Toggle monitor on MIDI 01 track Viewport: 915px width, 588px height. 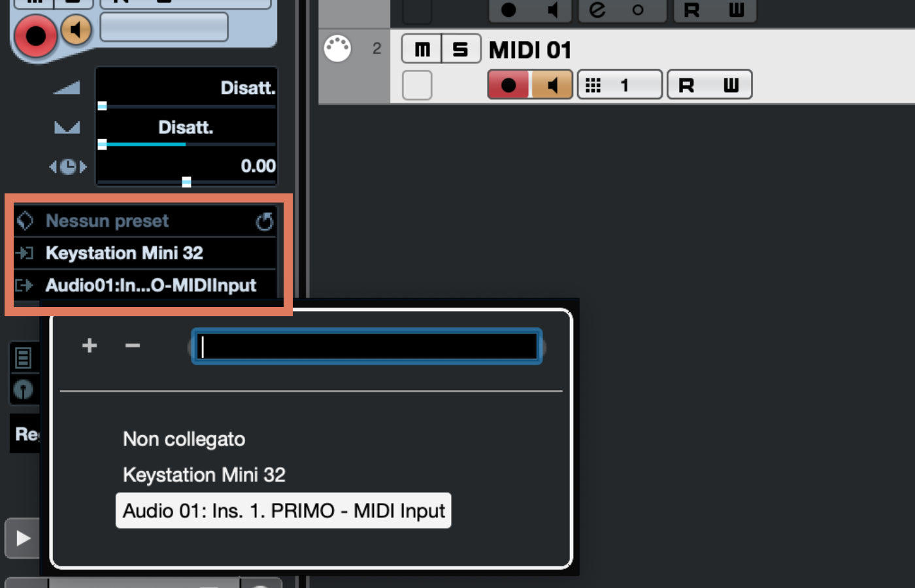pyautogui.click(x=552, y=85)
